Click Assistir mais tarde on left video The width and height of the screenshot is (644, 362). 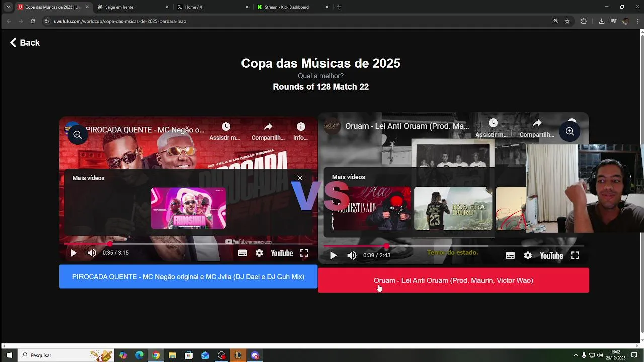tap(225, 132)
